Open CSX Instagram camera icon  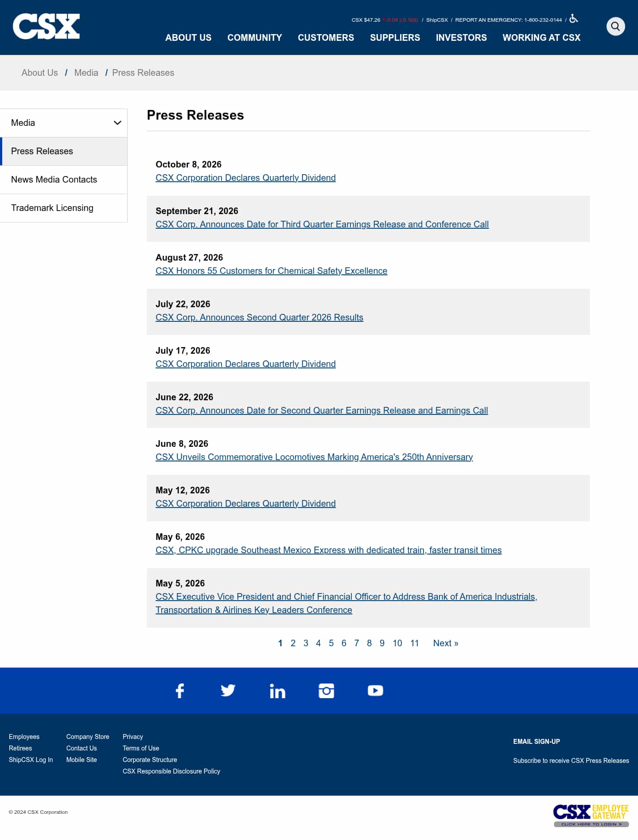tap(327, 691)
